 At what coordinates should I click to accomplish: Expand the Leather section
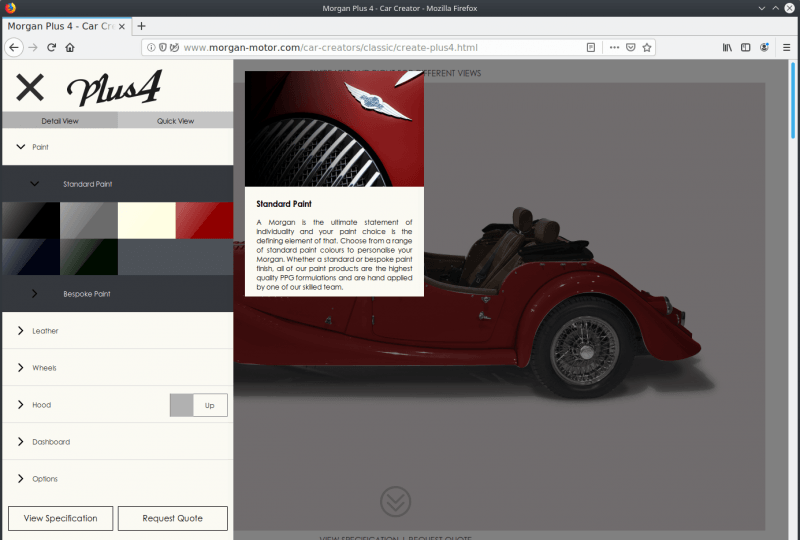coord(118,331)
